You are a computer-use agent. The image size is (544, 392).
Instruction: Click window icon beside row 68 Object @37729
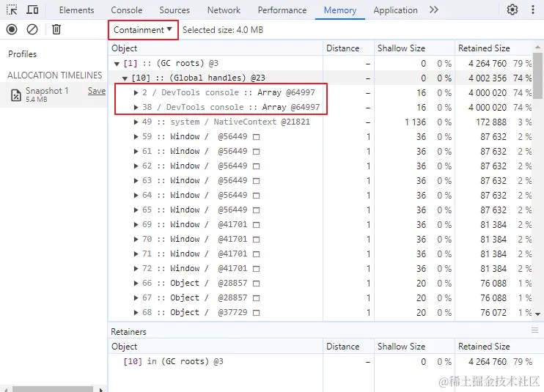tap(256, 313)
